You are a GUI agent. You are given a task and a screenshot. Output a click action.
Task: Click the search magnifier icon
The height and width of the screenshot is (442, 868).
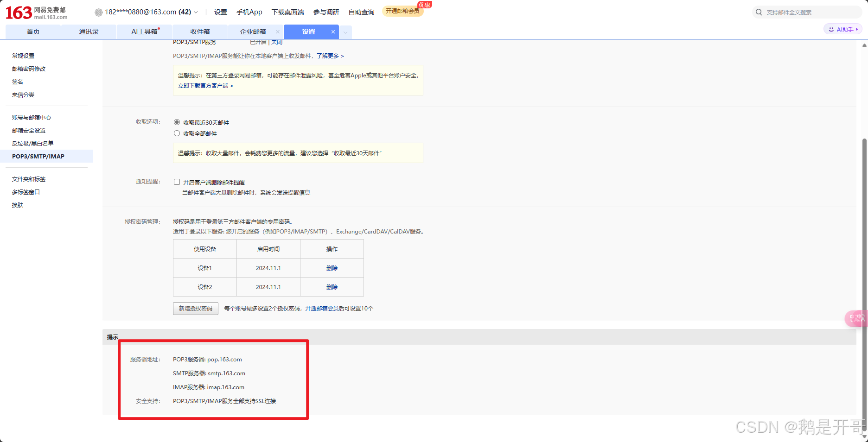coord(759,12)
